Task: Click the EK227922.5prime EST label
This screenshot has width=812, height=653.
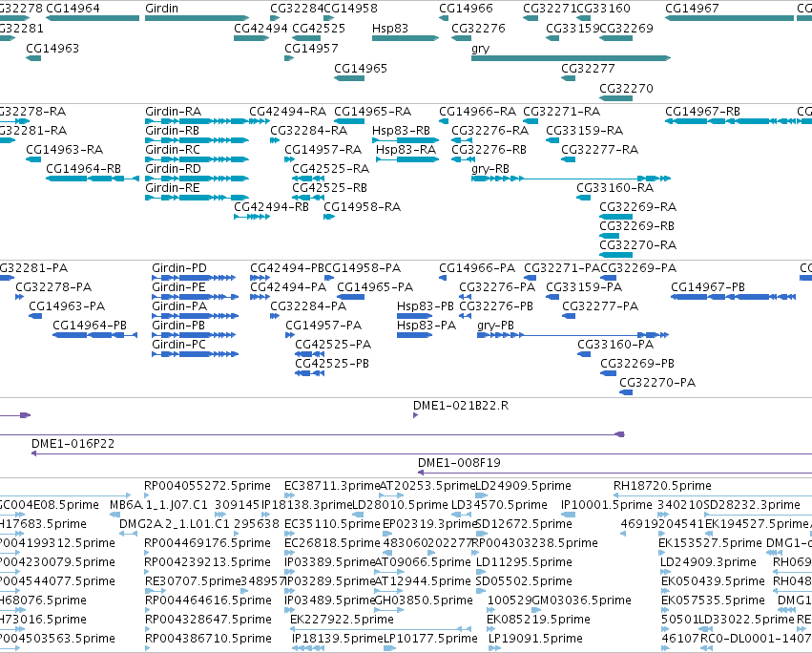Action: [342, 620]
